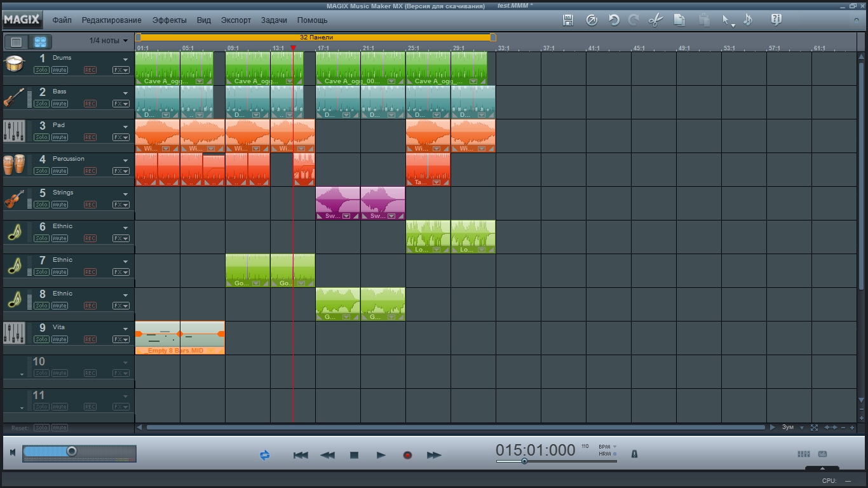The height and width of the screenshot is (488, 868).
Task: Stop playback with the Stop button
Action: click(354, 455)
